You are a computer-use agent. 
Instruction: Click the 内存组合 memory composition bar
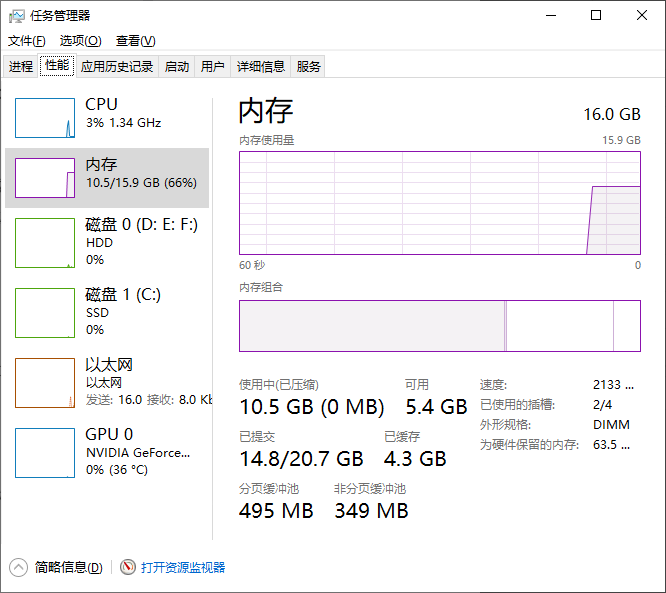[439, 326]
